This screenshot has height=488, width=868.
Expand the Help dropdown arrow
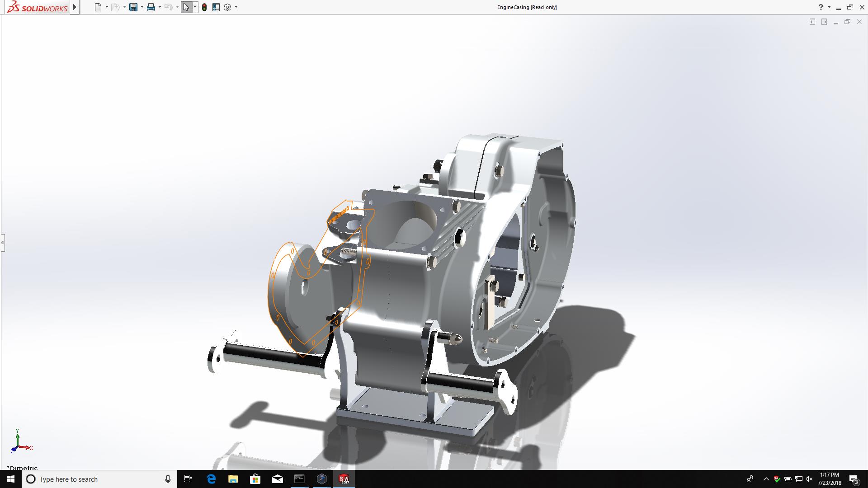[x=829, y=7]
